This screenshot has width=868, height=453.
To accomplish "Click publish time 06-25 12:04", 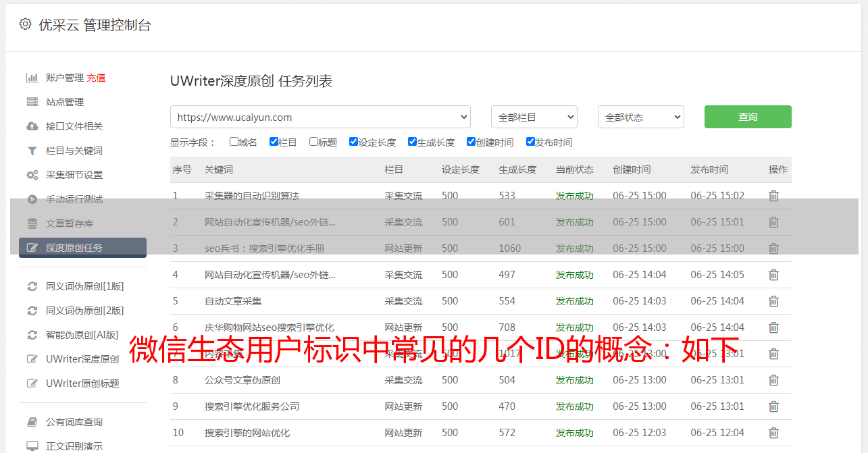I will coord(717,433).
